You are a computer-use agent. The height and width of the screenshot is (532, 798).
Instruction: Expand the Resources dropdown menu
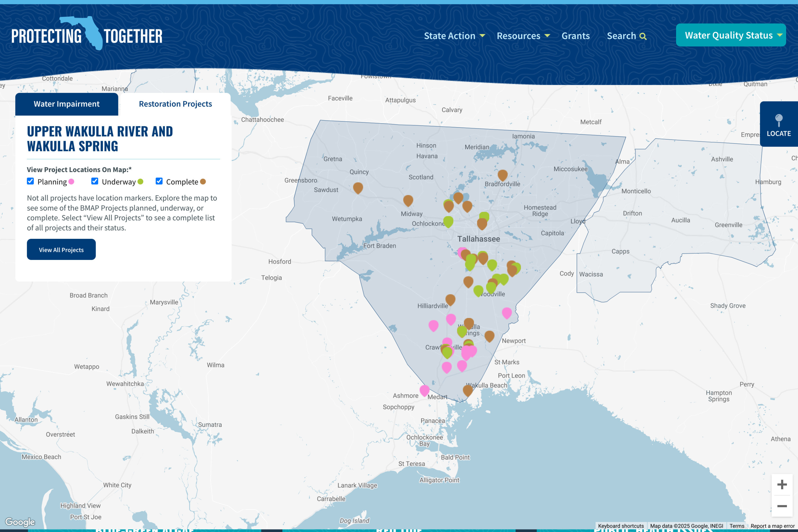523,36
